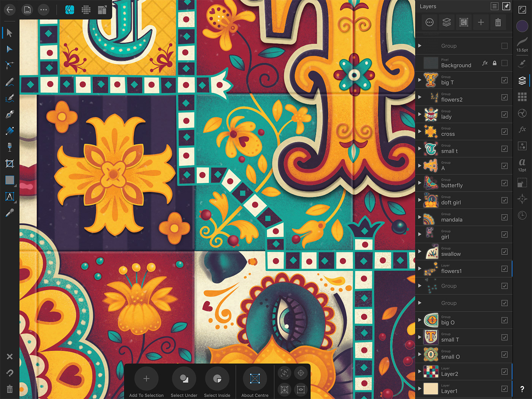Select the Node tool
The image size is (532, 399).
9,49
